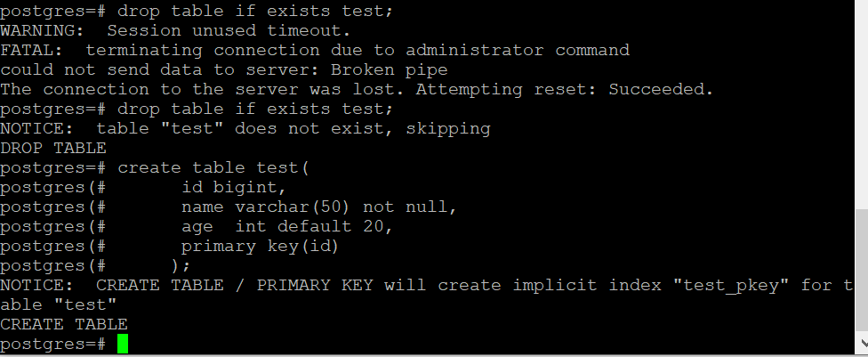Image resolution: width=868 pixels, height=357 pixels.
Task: Click the last postgres=# prompt text
Action: pos(53,344)
